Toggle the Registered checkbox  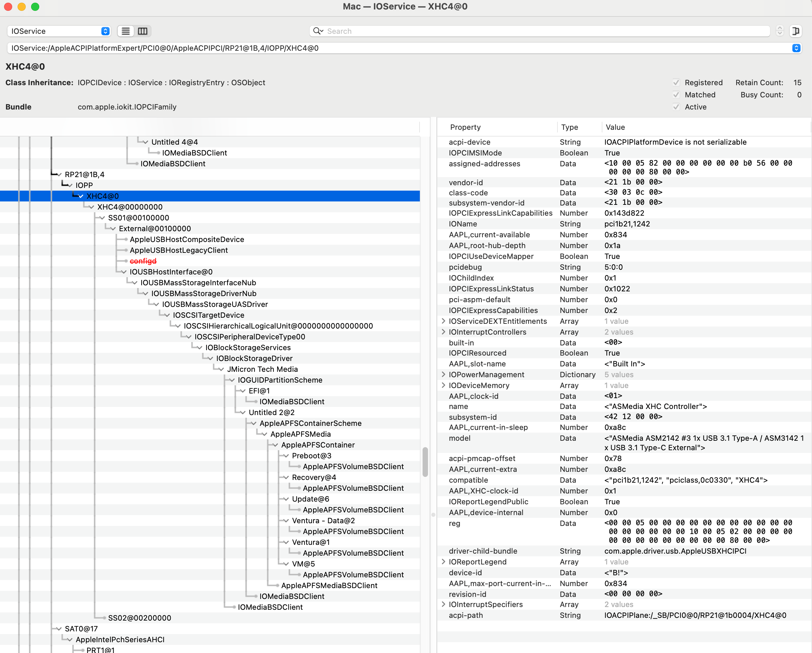click(676, 83)
